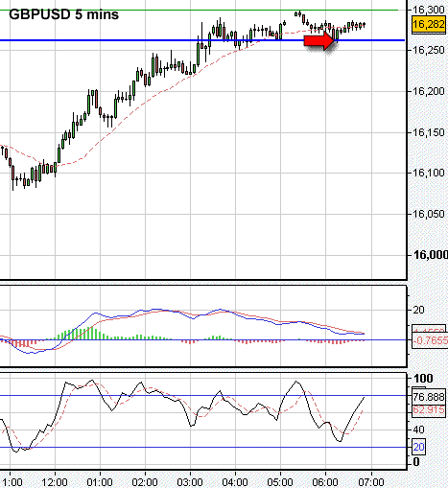The width and height of the screenshot is (448, 488).
Task: Select the bold 16,000 price axis label
Action: pyautogui.click(x=431, y=255)
